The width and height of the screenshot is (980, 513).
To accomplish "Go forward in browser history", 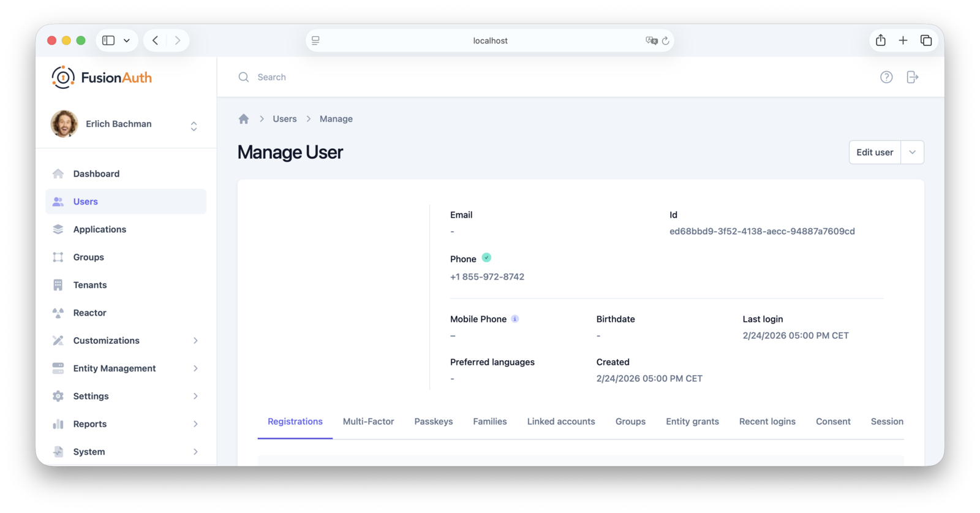I will 178,40.
